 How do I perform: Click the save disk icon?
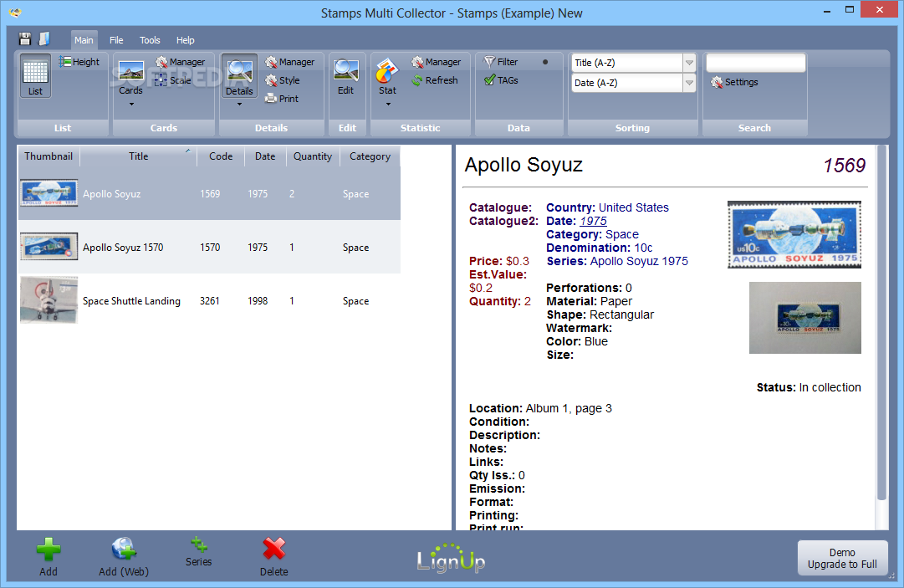pyautogui.click(x=25, y=39)
